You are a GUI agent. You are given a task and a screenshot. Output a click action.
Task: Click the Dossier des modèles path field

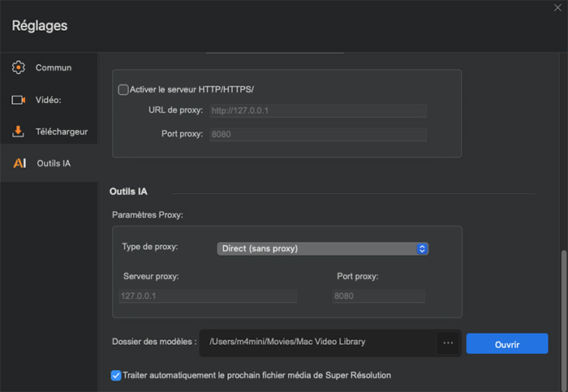coord(319,342)
